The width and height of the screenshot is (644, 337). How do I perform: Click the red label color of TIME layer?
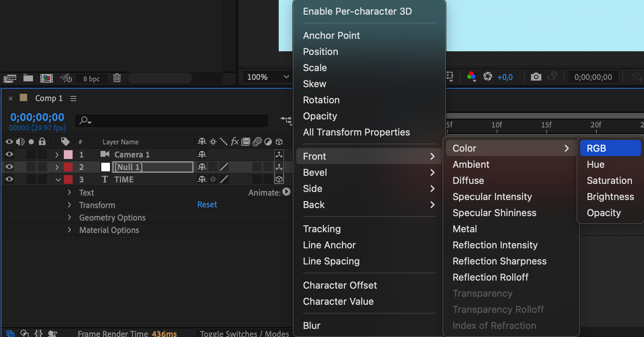[x=68, y=179]
